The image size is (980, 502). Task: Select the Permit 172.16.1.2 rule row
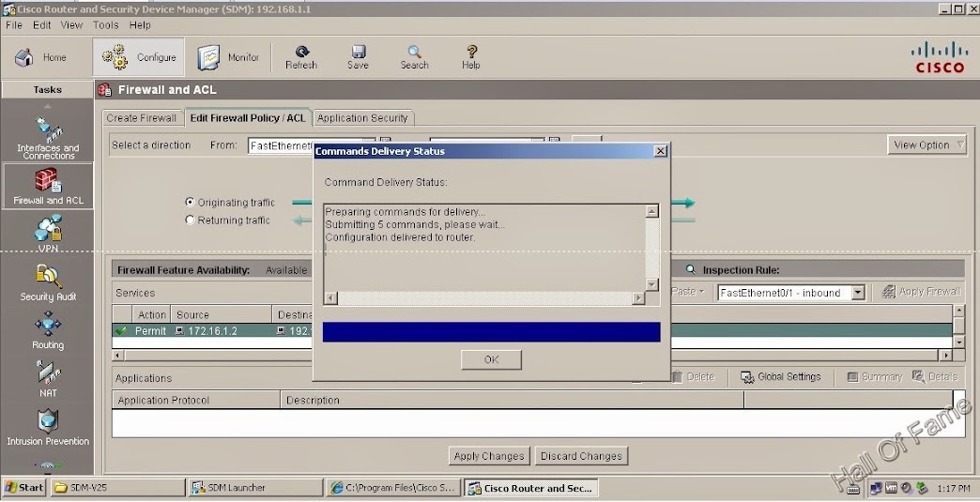pyautogui.click(x=532, y=331)
